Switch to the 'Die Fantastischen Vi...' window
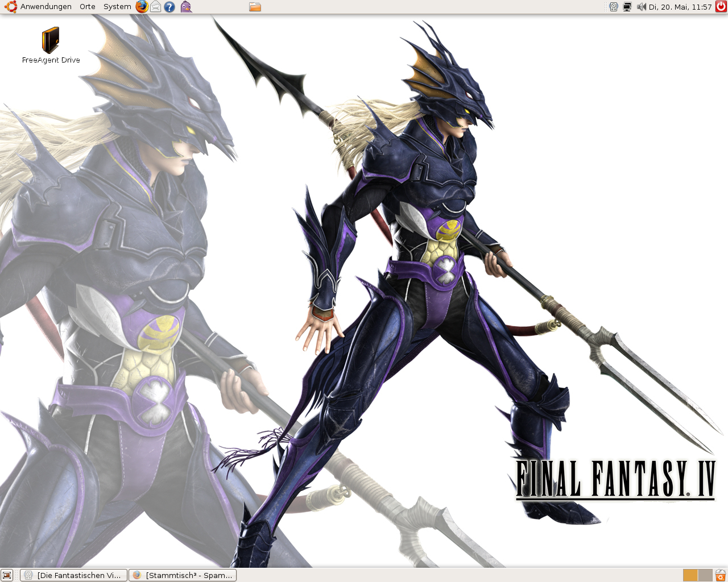The height and width of the screenshot is (582, 728). tap(74, 575)
